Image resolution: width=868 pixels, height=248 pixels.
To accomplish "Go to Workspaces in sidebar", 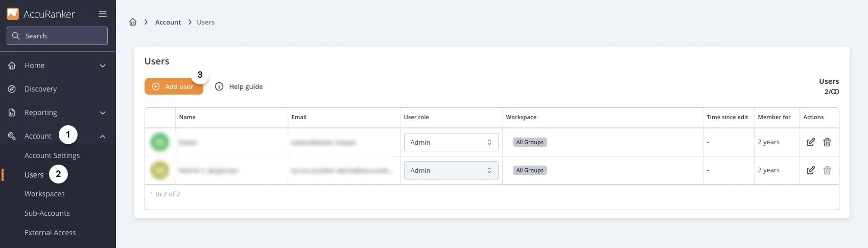I will coord(44,194).
